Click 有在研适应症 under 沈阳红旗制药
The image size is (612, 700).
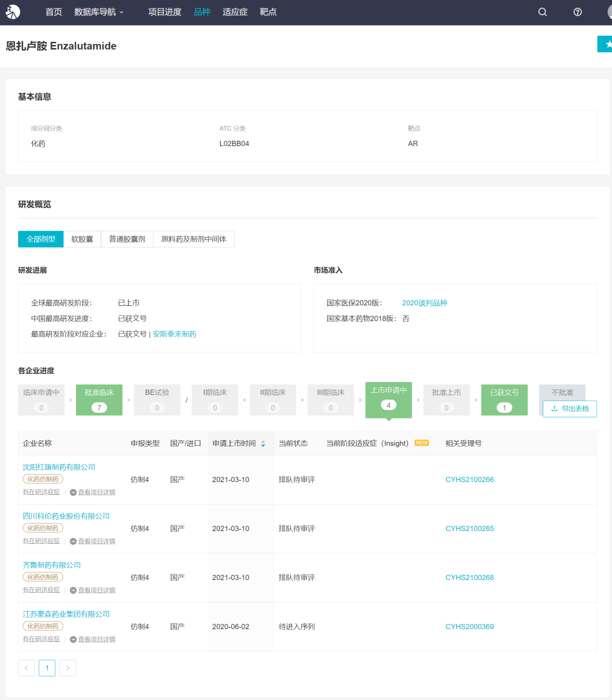point(41,492)
